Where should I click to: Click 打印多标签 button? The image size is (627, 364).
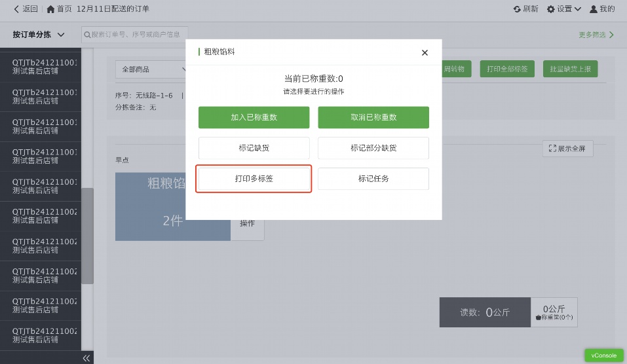click(x=254, y=178)
